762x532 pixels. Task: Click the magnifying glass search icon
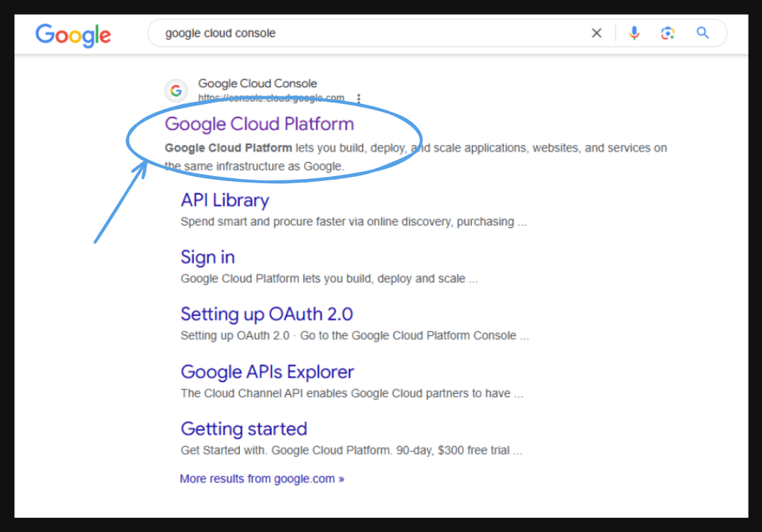point(703,33)
